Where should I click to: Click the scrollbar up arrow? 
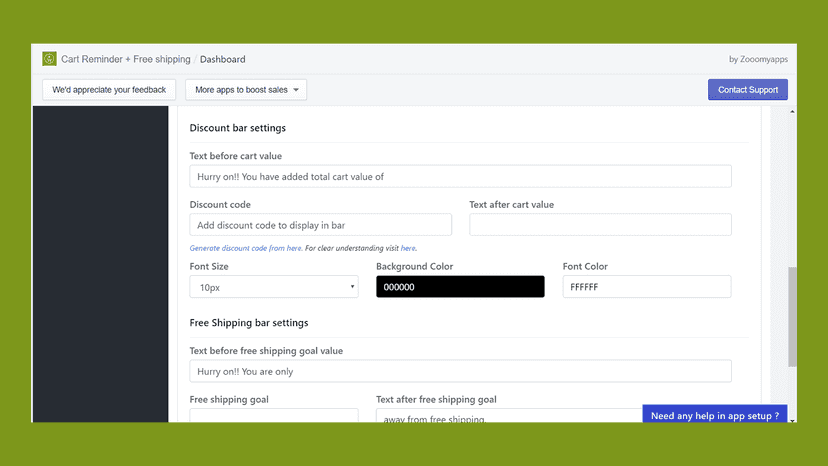[792, 111]
